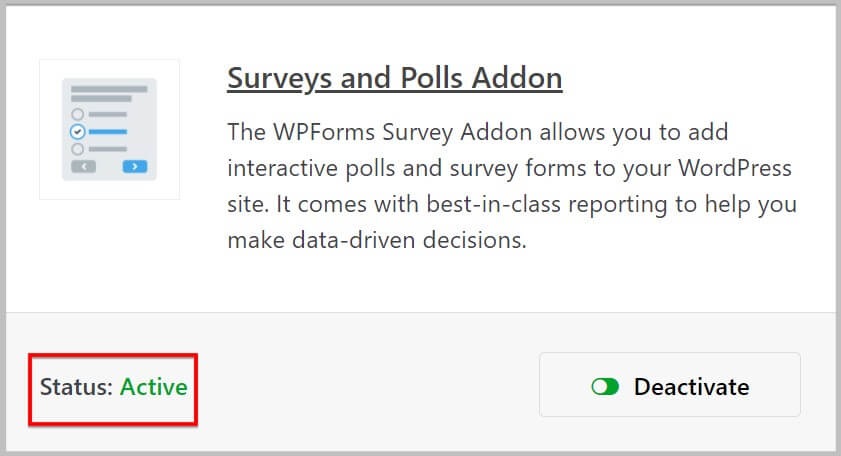Click the gray line beside bottom radio circle
The height and width of the screenshot is (456, 841).
pos(108,149)
